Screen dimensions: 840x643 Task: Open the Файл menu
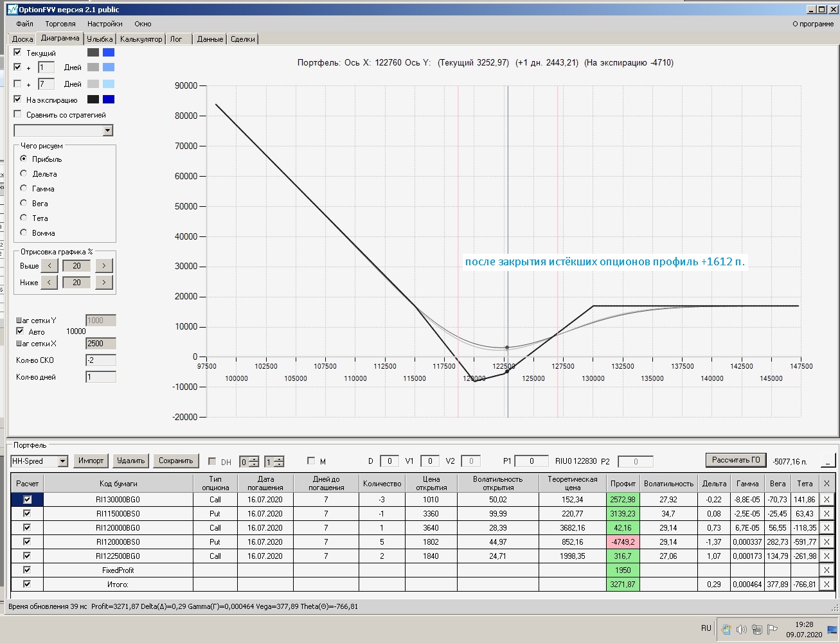(x=25, y=24)
